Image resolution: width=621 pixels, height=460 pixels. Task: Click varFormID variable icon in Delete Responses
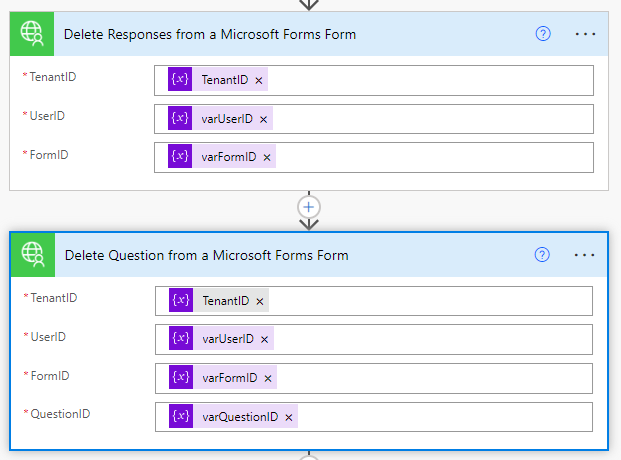180,156
